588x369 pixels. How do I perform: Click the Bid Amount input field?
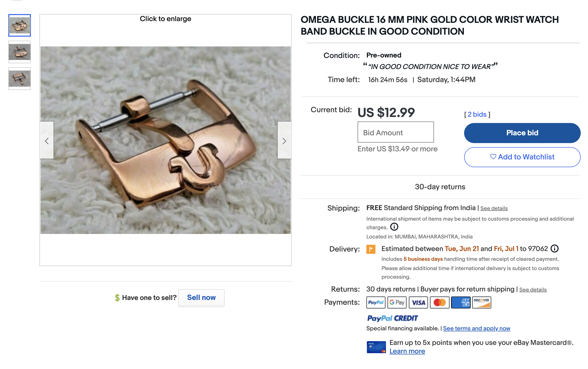click(x=396, y=132)
